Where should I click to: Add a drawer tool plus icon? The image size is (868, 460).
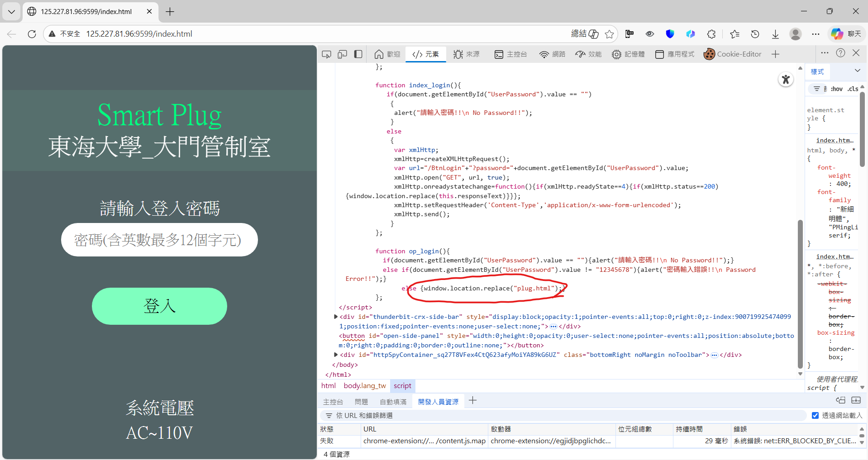coord(473,400)
